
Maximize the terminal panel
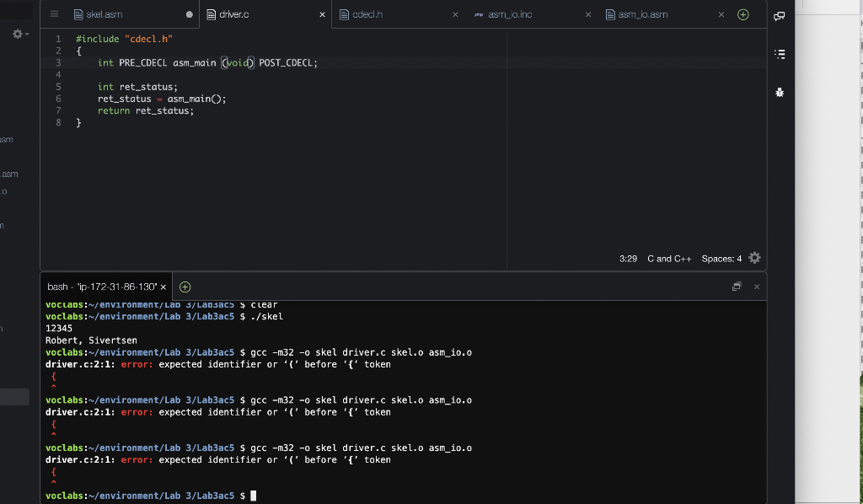point(737,287)
